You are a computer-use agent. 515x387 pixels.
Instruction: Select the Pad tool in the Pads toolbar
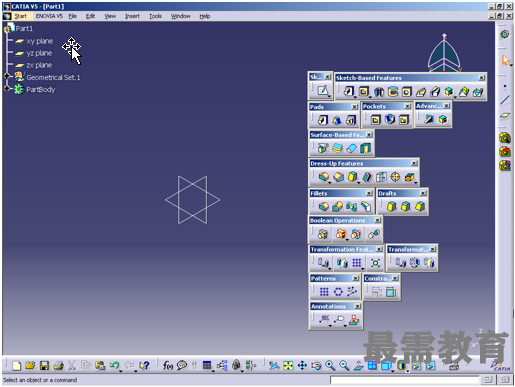tap(322, 120)
